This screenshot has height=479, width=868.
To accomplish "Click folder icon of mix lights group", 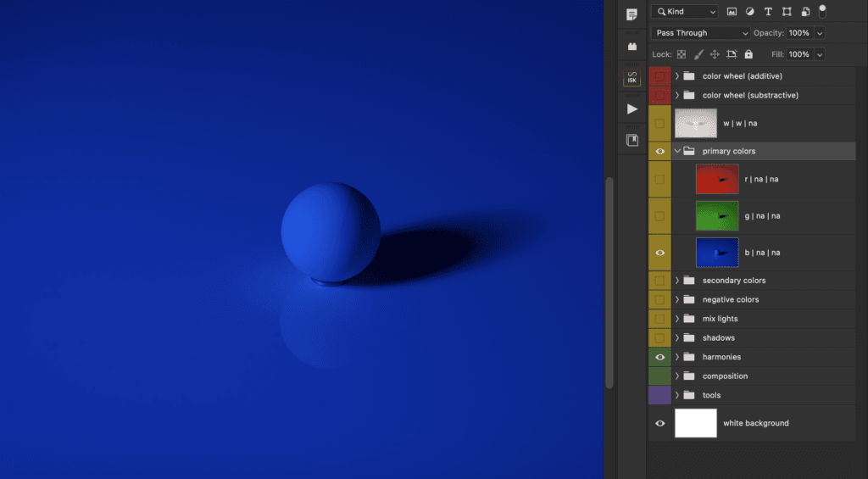I will (x=688, y=319).
